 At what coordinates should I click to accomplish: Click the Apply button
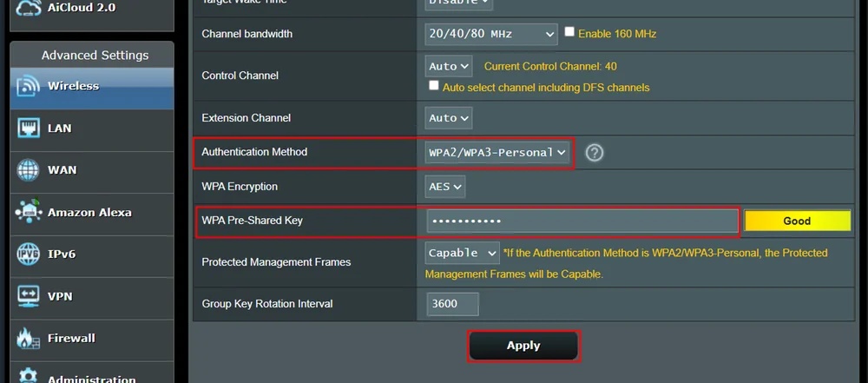click(523, 346)
